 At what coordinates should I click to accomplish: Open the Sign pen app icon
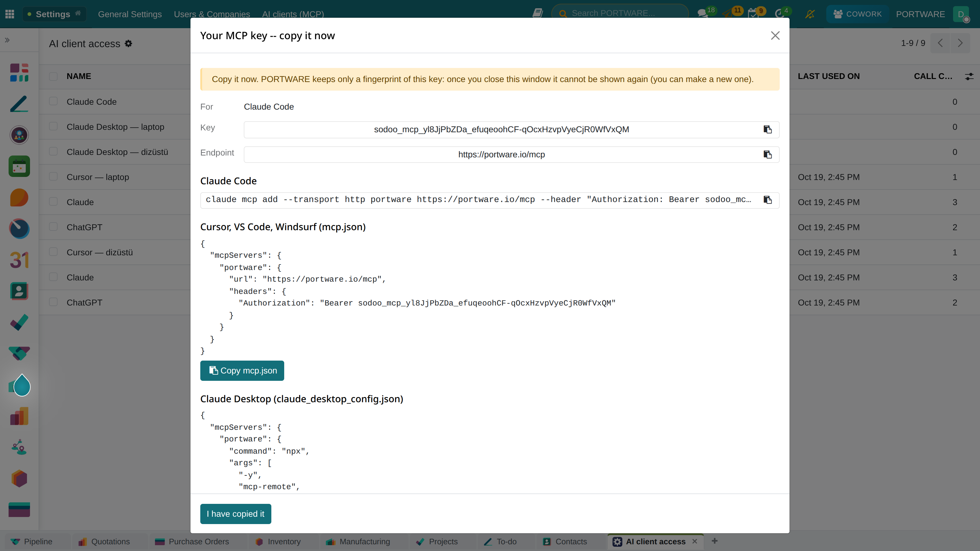(19, 104)
